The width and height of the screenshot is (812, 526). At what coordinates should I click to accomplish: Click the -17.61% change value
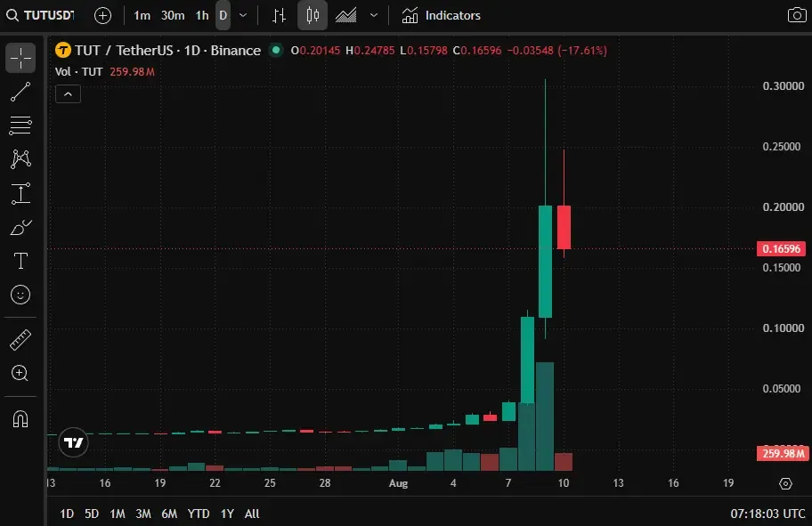pyautogui.click(x=582, y=50)
